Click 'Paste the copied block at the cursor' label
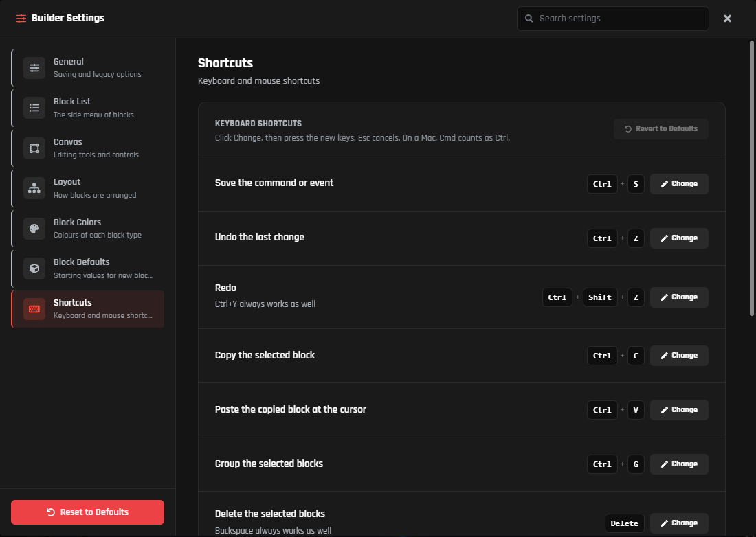 click(290, 409)
